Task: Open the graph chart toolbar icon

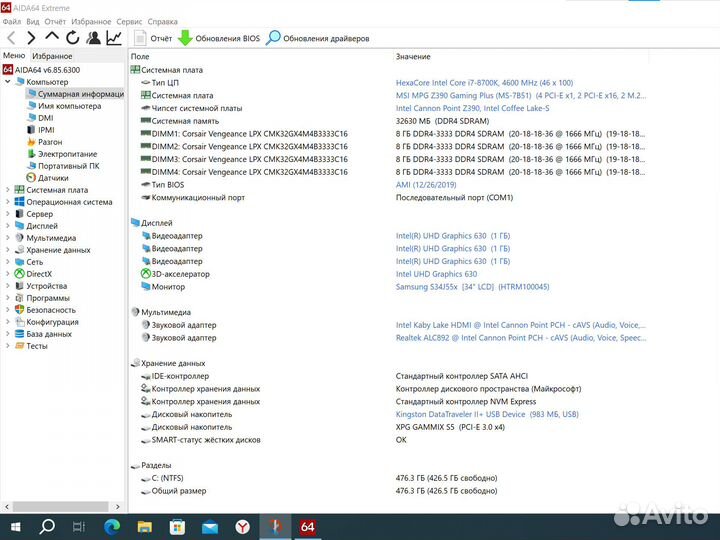Action: pos(114,38)
